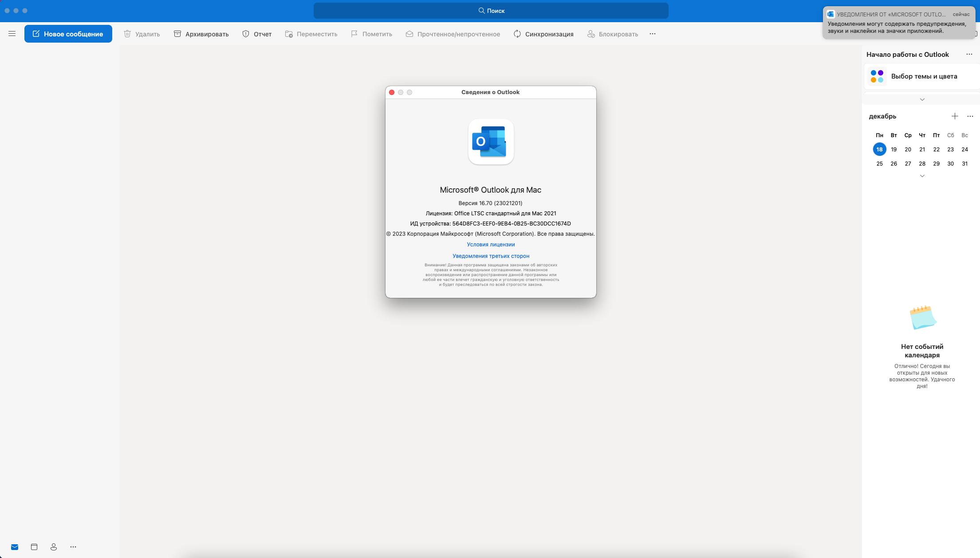Add a new calendar event plus icon
The width and height of the screenshot is (980, 558).
pos(955,116)
